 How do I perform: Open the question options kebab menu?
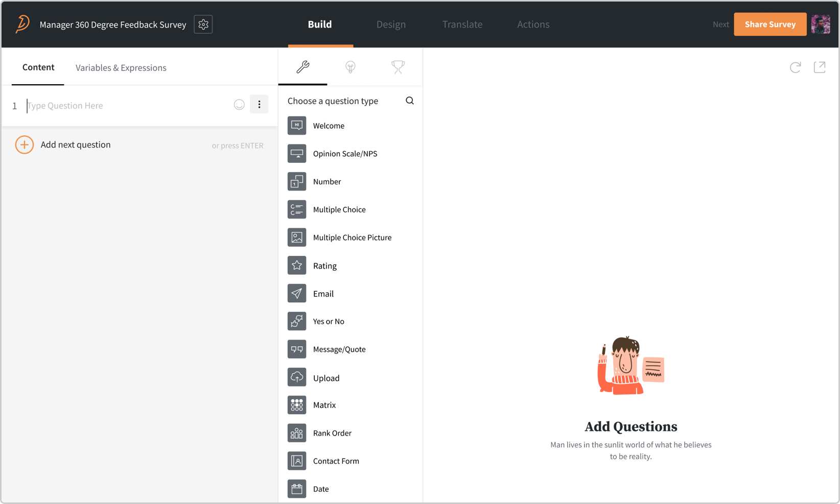[259, 104]
